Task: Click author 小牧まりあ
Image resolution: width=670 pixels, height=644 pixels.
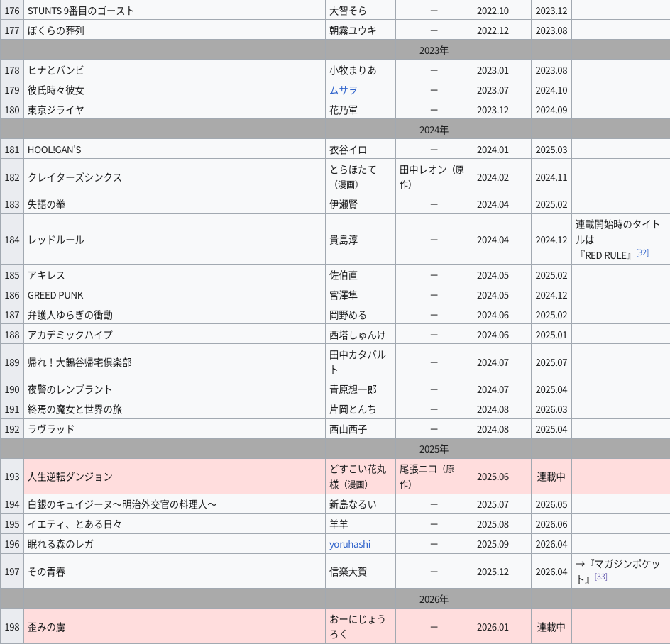Action: coord(353,70)
